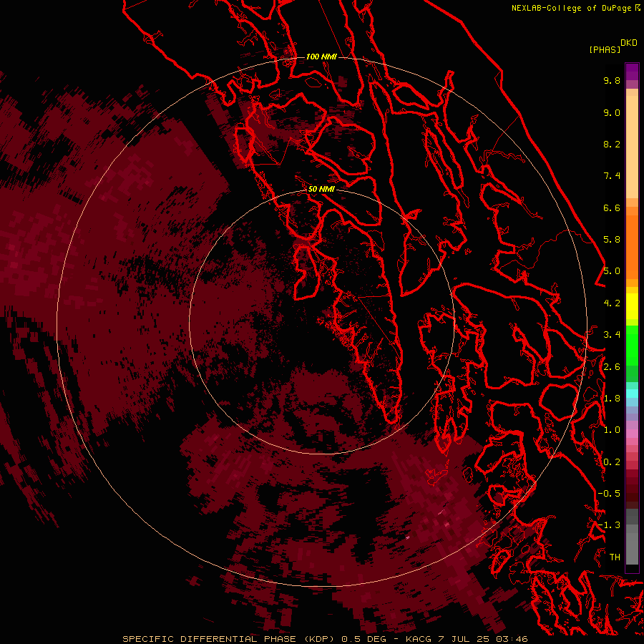Click the 1.0 scale value

click(x=612, y=430)
